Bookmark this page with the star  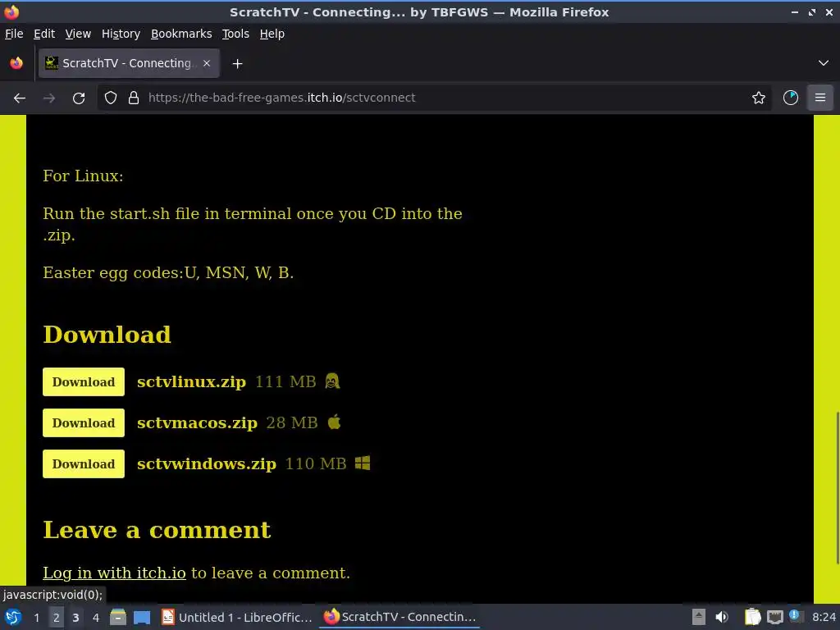click(x=759, y=98)
